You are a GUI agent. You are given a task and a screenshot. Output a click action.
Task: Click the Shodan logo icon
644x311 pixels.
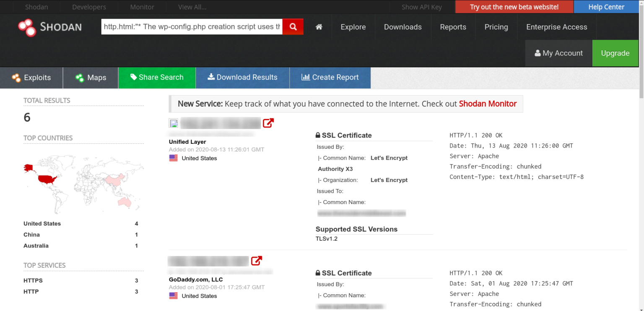(x=27, y=27)
